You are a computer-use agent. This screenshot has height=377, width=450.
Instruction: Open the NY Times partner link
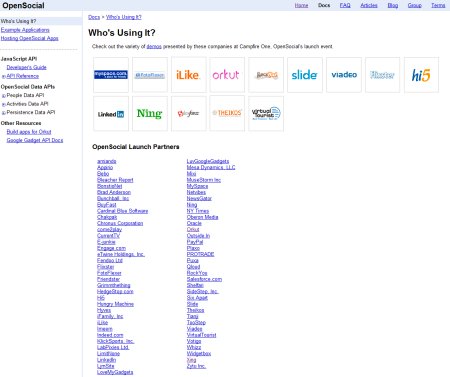pyautogui.click(x=198, y=211)
